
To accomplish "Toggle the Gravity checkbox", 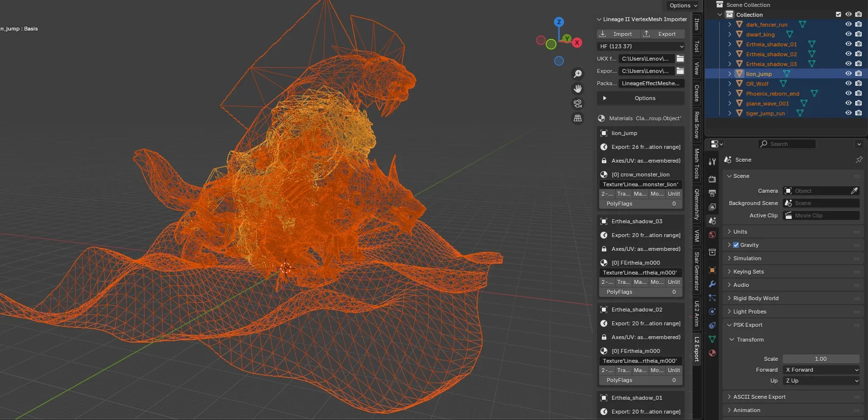I will point(736,245).
